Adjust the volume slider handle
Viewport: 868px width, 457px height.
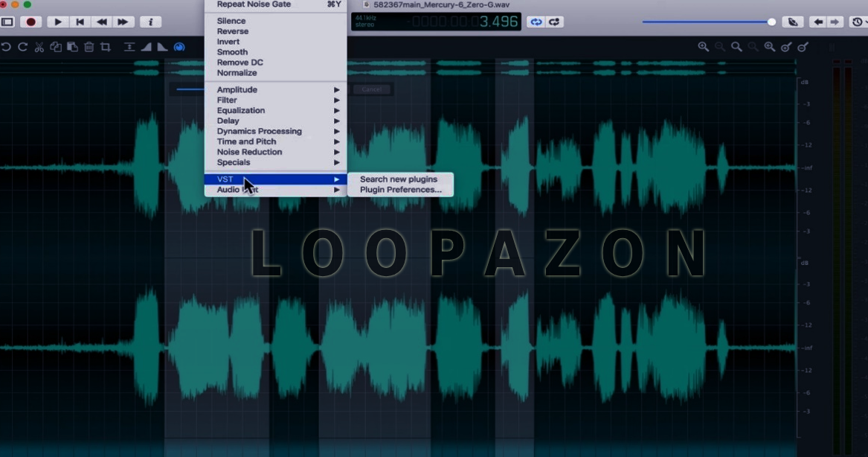(771, 22)
